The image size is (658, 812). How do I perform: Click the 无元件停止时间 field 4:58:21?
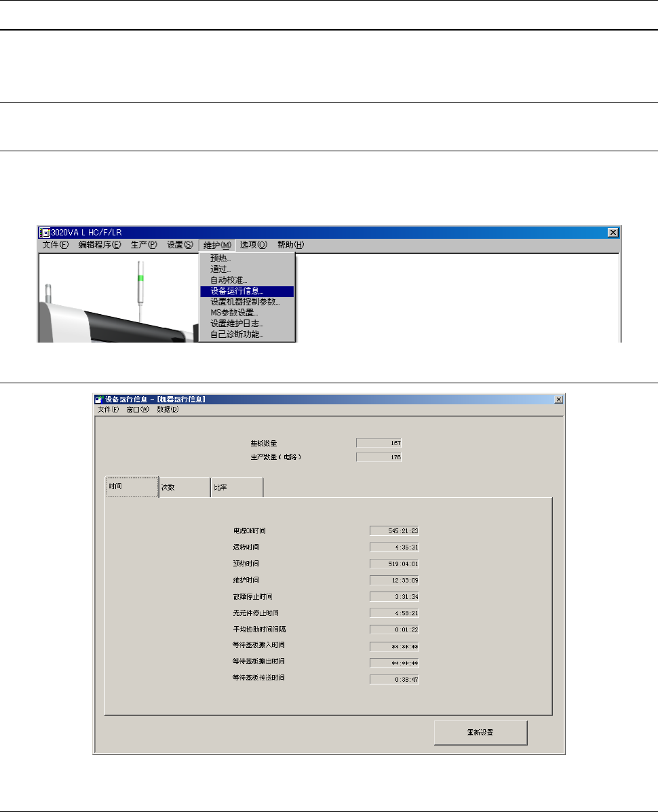[x=395, y=613]
